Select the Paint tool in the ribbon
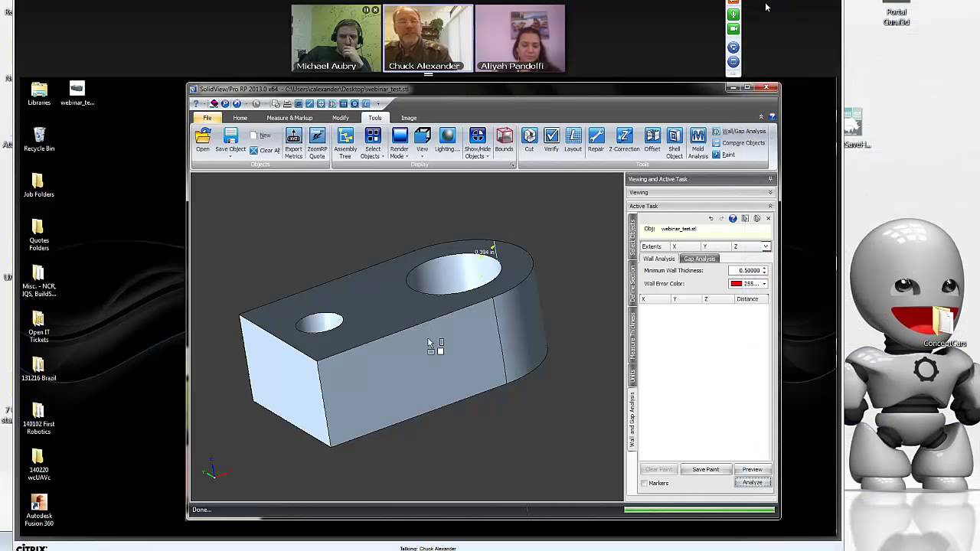This screenshot has width=980, height=551. (x=724, y=155)
